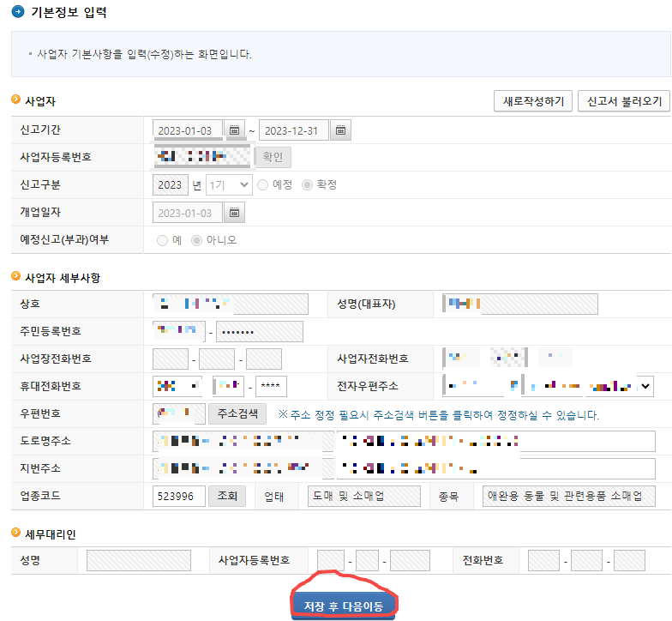
Task: Click the 새로작성하기 button
Action: pyautogui.click(x=533, y=101)
